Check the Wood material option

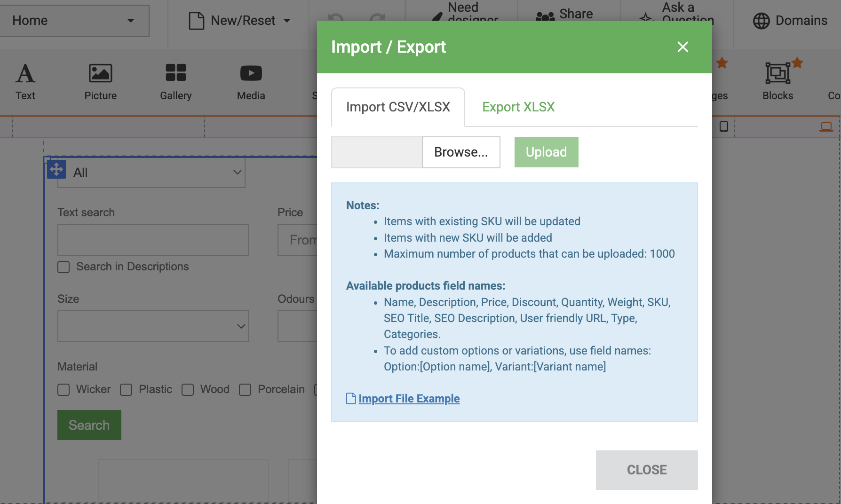click(188, 390)
